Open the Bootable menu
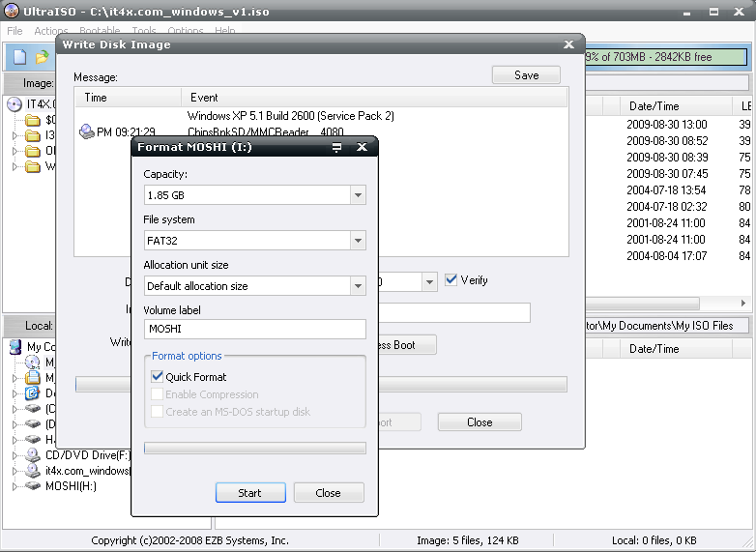 (x=100, y=30)
